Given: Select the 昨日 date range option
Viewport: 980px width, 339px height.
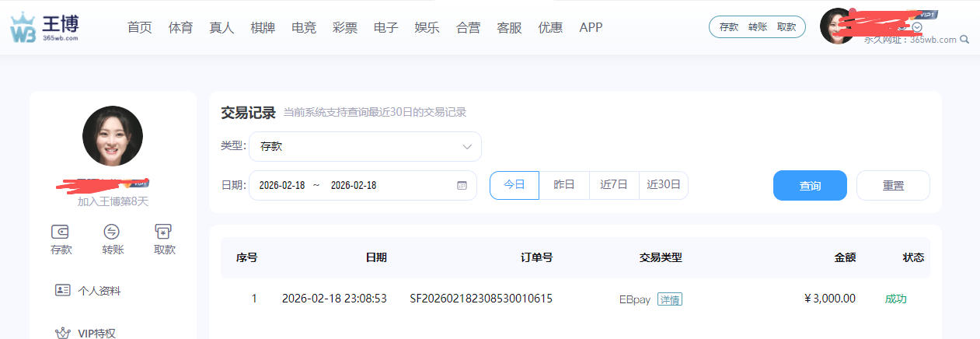Looking at the screenshot, I should tap(563, 185).
